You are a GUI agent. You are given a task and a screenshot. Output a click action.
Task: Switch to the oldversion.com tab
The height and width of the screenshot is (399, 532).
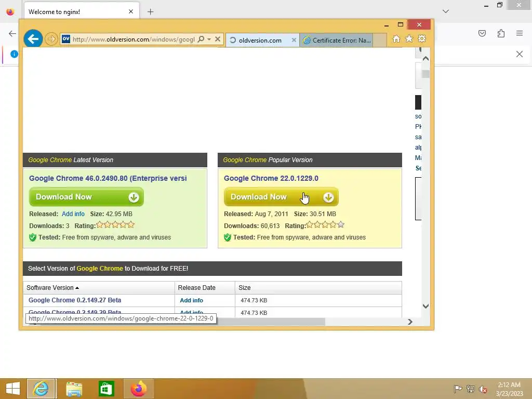(260, 41)
